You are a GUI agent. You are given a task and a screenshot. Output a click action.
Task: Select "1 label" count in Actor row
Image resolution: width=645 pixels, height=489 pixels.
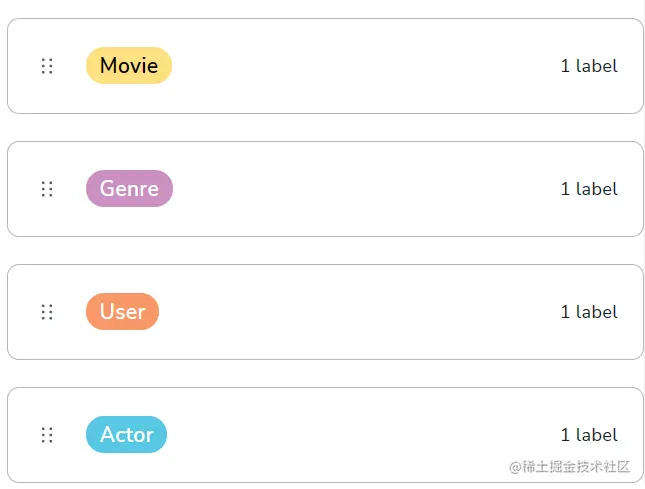coord(589,435)
